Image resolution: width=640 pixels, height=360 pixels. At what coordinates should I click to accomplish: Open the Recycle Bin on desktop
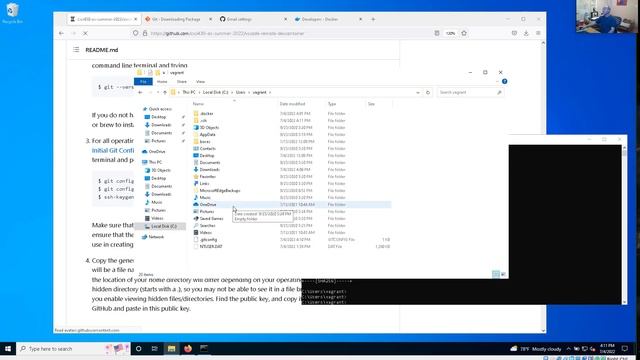[12, 13]
